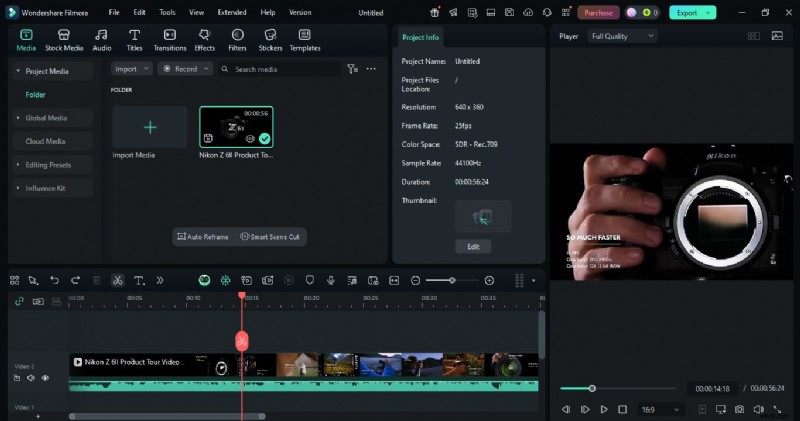Image resolution: width=800 pixels, height=421 pixels.
Task: Undo the last edit
Action: (54, 281)
